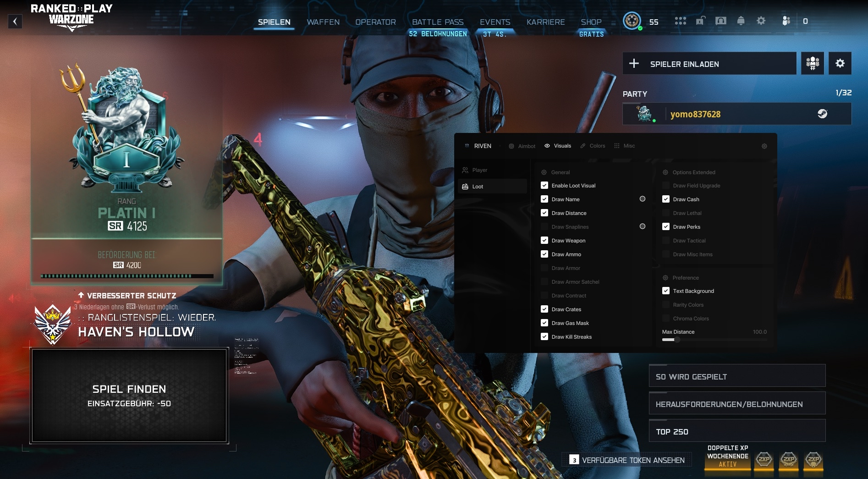Enable the Draw Tactical checkbox

pyautogui.click(x=666, y=240)
